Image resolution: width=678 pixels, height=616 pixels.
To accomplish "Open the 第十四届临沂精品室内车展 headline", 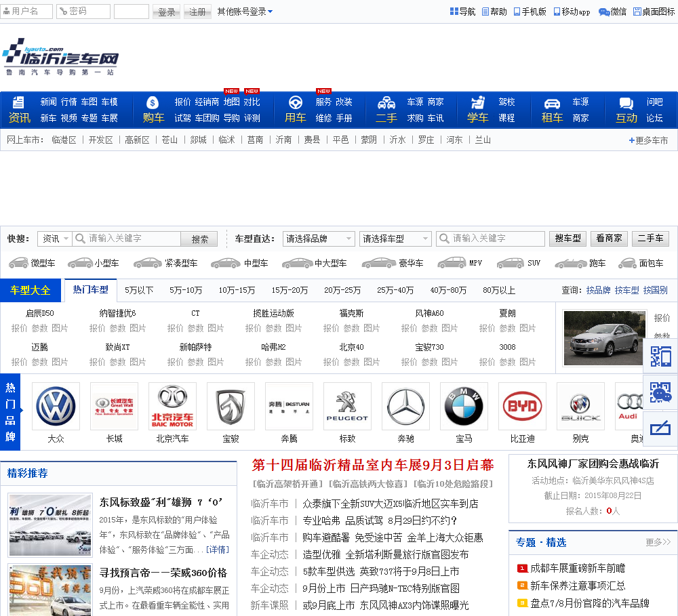I will (373, 465).
